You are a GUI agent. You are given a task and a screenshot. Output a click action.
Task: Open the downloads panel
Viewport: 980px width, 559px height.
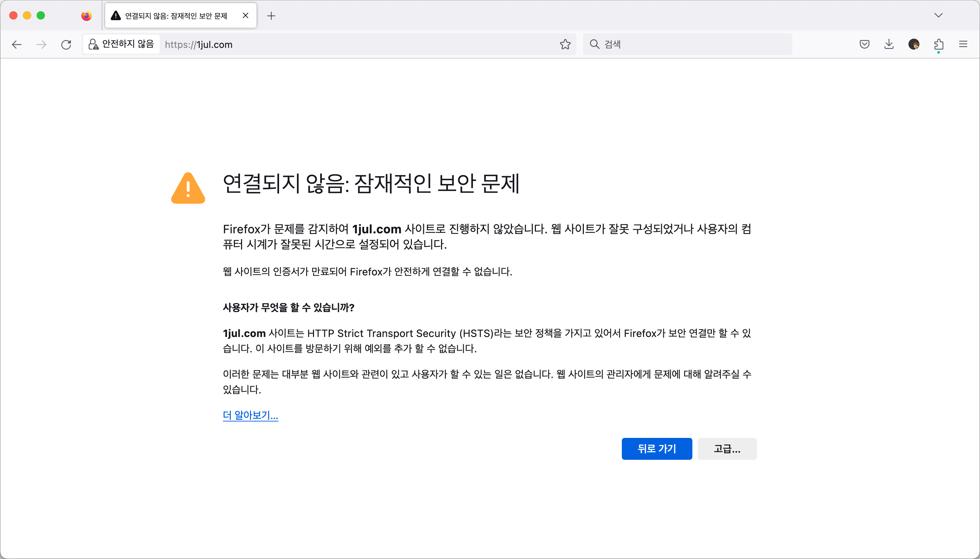[889, 44]
